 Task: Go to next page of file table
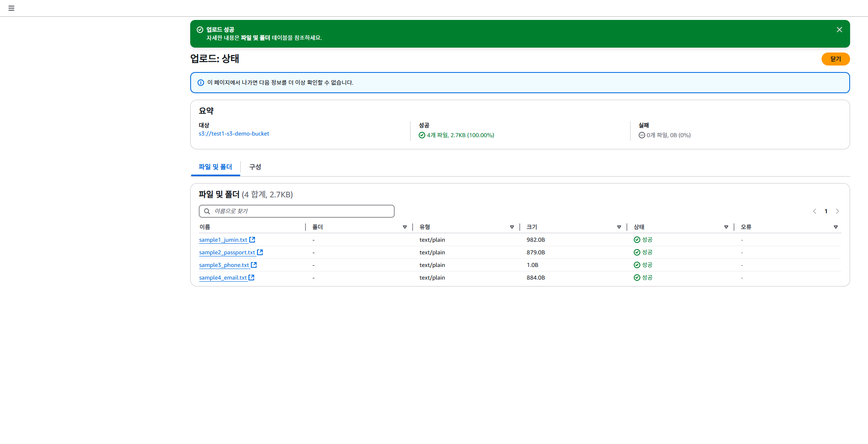[x=837, y=211]
